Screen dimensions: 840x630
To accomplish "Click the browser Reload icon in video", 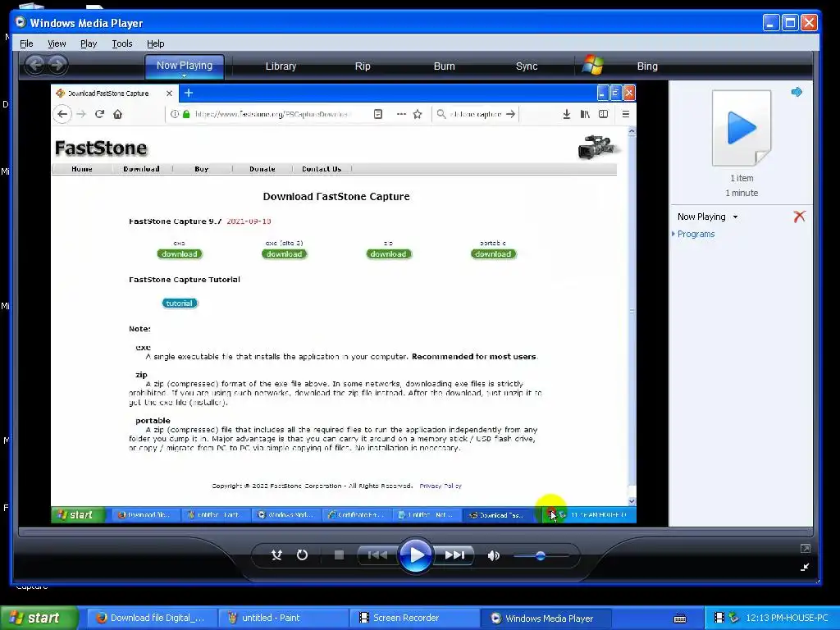I will [99, 114].
